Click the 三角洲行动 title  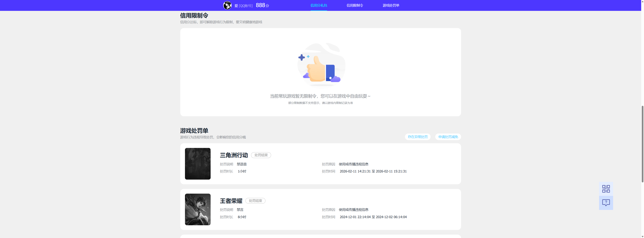pyautogui.click(x=234, y=155)
